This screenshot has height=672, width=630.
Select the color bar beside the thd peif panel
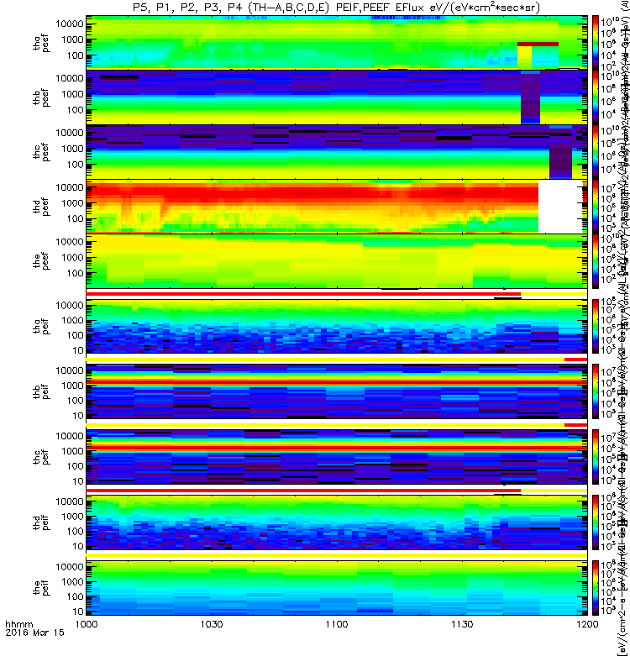pos(596,522)
